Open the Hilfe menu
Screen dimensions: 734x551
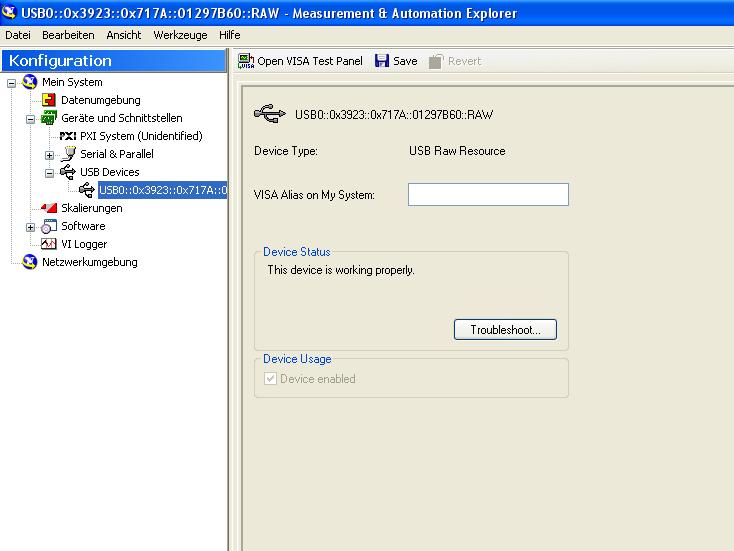230,35
